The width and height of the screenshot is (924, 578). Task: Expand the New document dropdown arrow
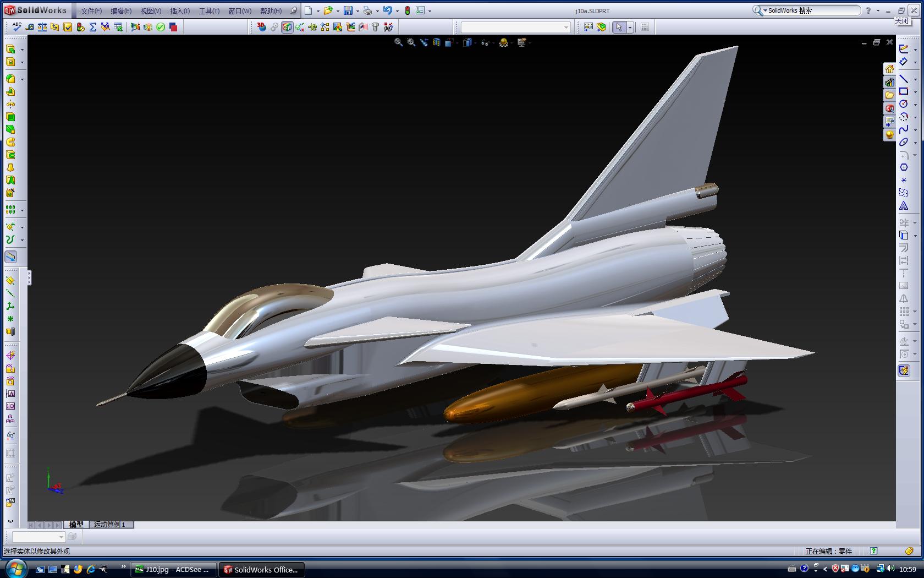(x=318, y=11)
